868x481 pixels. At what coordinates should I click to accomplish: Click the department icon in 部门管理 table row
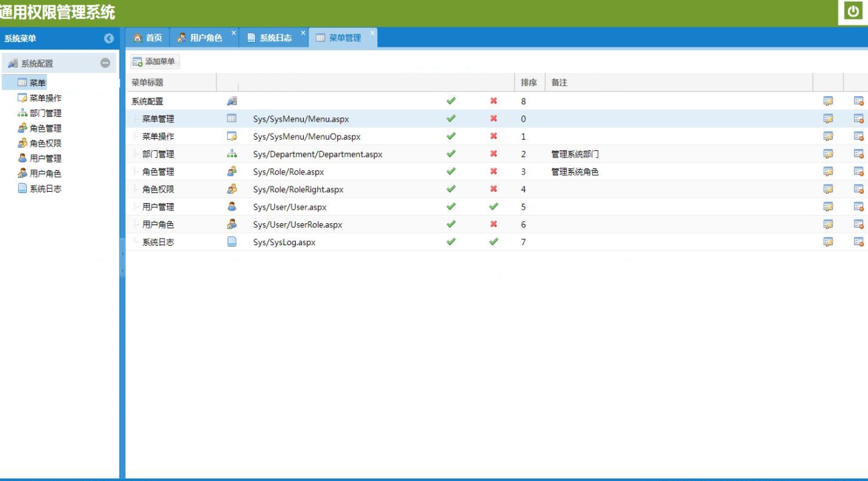click(232, 154)
